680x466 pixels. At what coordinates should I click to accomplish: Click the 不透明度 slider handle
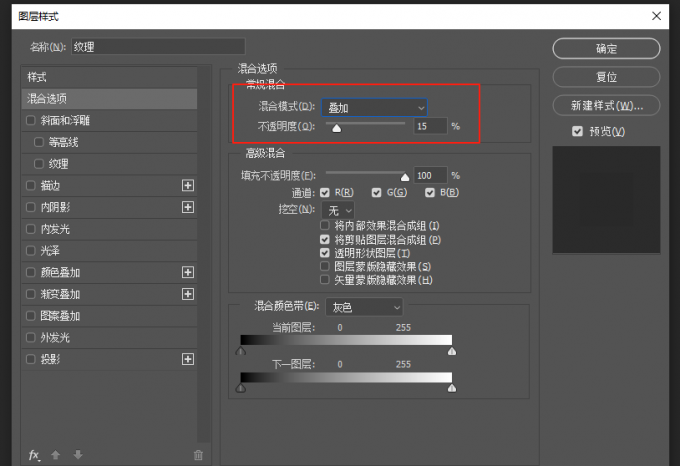pyautogui.click(x=337, y=128)
